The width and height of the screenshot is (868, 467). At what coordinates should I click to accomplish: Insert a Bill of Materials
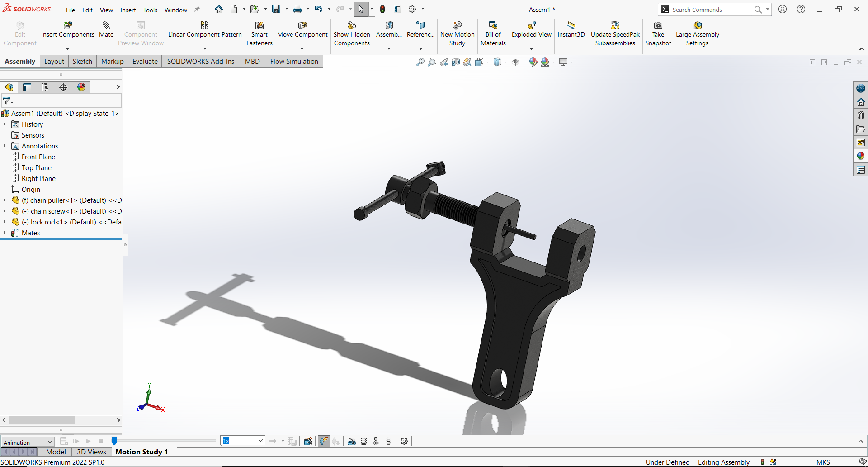[493, 33]
